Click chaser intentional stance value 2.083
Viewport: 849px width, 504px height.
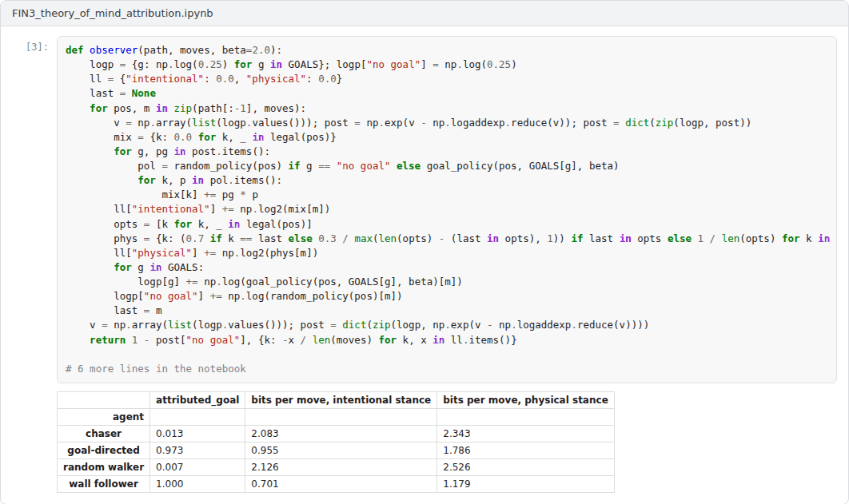[265, 433]
